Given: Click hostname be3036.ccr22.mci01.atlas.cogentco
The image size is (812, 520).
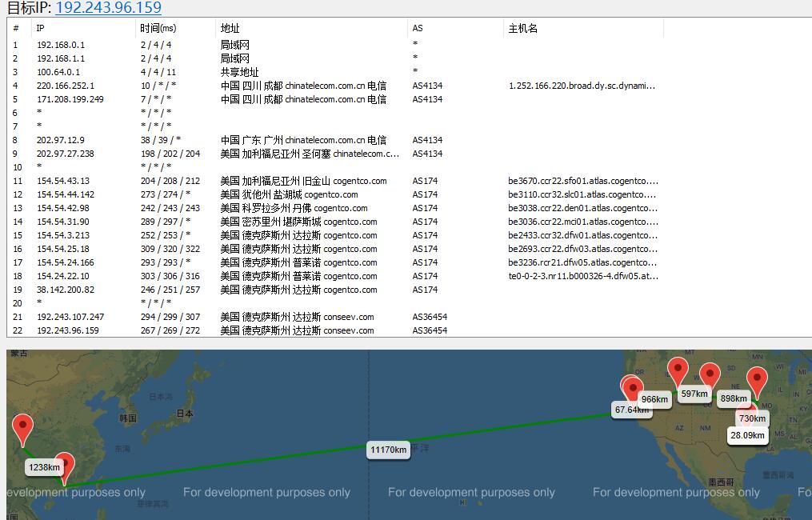Looking at the screenshot, I should 583,222.
